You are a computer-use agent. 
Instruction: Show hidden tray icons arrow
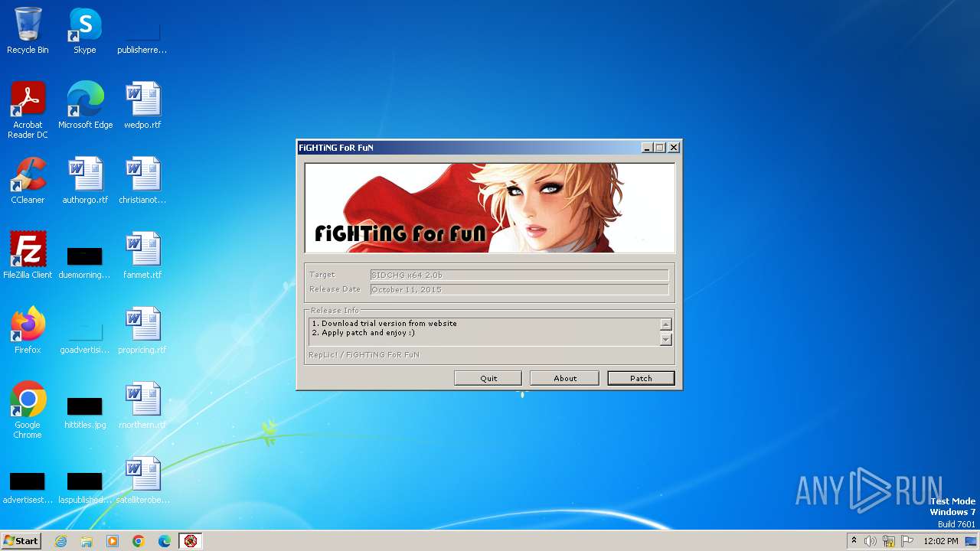(x=854, y=541)
